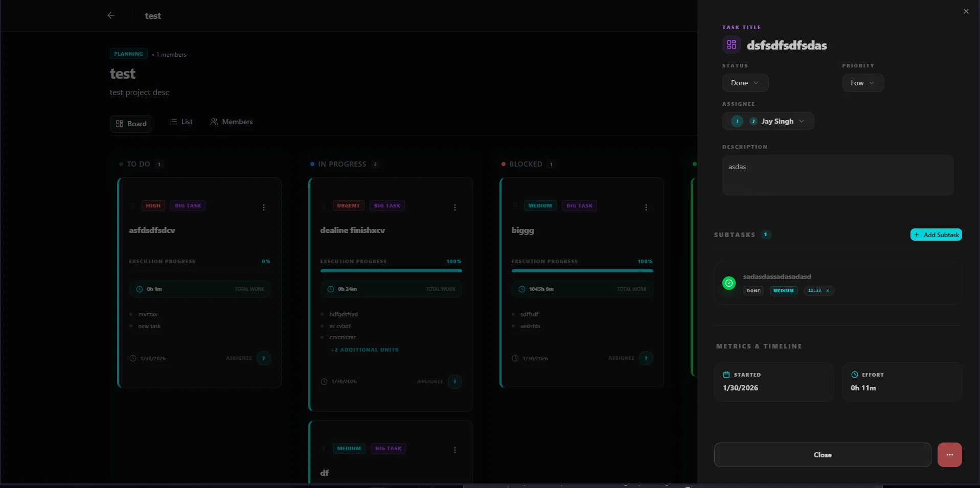The image size is (980, 488).
Task: Grab the drag handle on biggg card
Action: click(515, 206)
